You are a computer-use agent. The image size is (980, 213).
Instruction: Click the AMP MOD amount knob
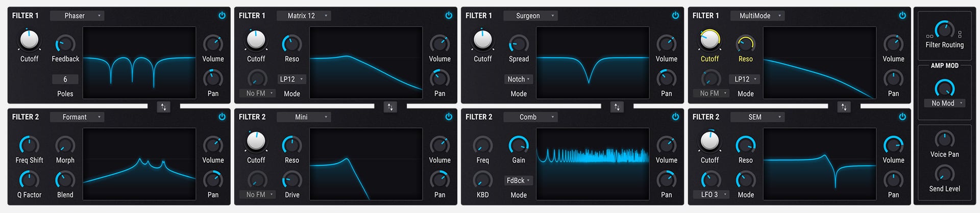[x=944, y=88]
